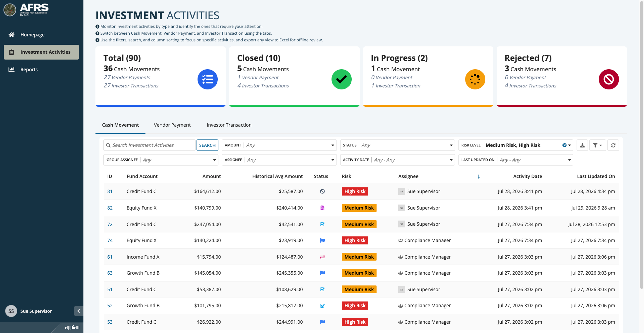
Task: Switch to the Vendor Payment tab
Action: 172,125
